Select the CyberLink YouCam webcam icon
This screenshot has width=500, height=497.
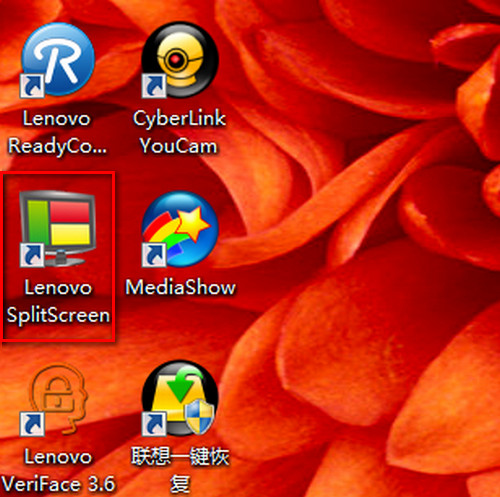(x=180, y=59)
